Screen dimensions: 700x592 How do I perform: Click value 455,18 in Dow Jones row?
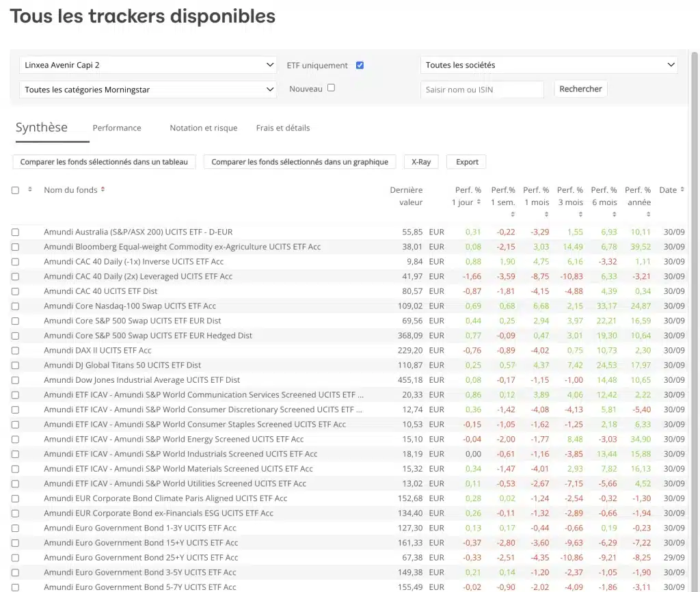(410, 380)
